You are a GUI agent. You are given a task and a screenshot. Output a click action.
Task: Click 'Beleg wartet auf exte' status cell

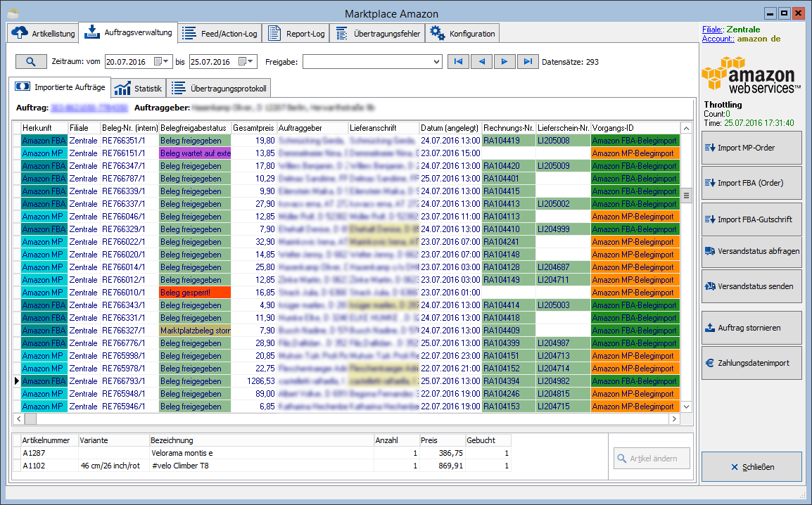pyautogui.click(x=195, y=153)
